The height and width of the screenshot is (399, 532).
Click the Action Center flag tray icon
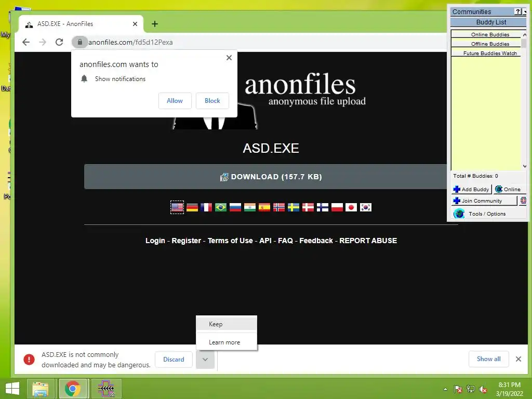coord(458,389)
